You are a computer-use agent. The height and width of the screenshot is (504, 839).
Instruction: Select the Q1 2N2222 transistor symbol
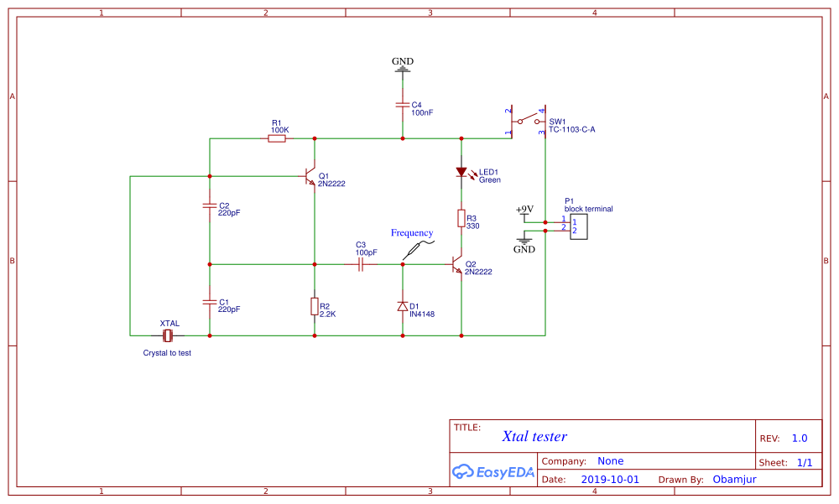(309, 176)
